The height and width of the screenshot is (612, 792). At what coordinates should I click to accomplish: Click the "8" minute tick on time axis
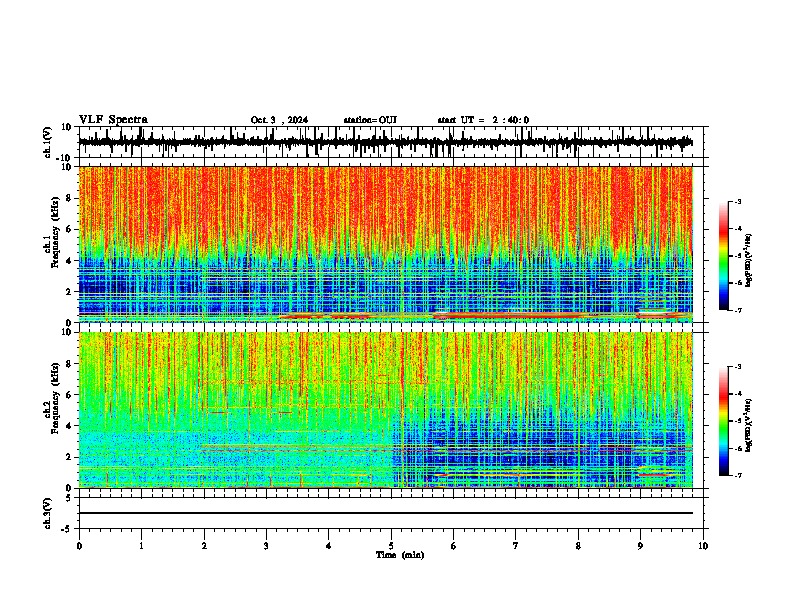(578, 545)
